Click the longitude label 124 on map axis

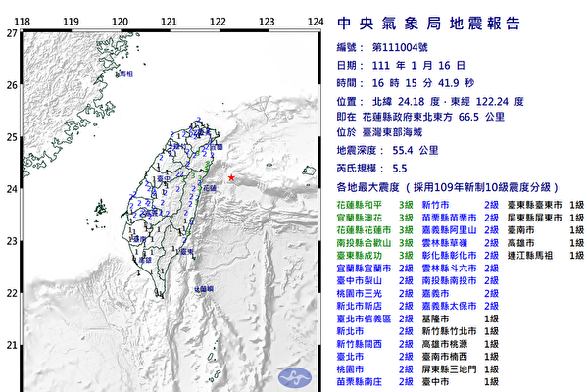click(x=316, y=22)
